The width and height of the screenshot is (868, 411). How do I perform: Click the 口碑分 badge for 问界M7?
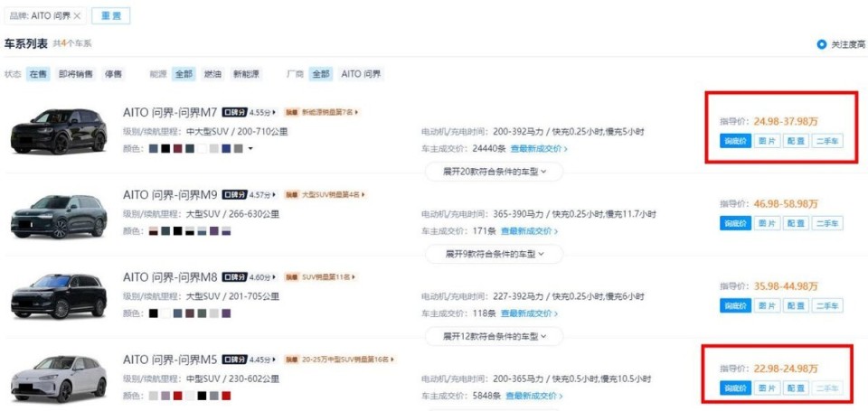(235, 112)
